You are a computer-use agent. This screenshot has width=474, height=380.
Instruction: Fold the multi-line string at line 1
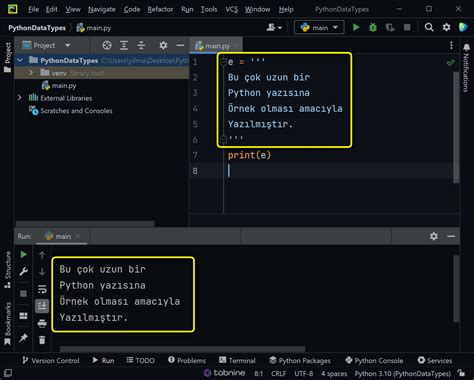click(224, 61)
